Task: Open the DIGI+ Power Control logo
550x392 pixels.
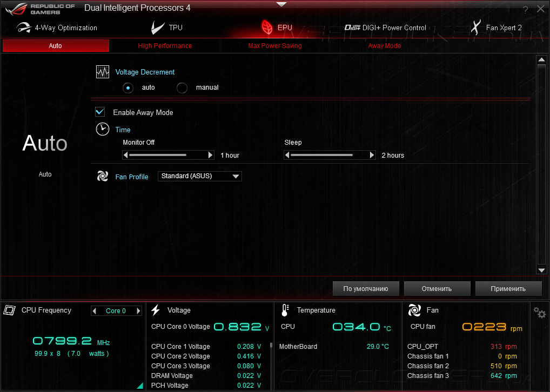Action: [352, 28]
